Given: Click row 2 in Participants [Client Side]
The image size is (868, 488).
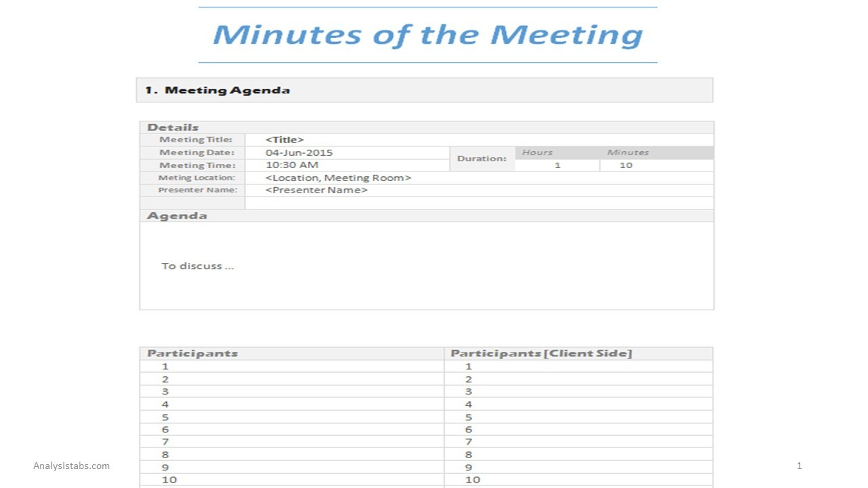Looking at the screenshot, I should point(578,379).
